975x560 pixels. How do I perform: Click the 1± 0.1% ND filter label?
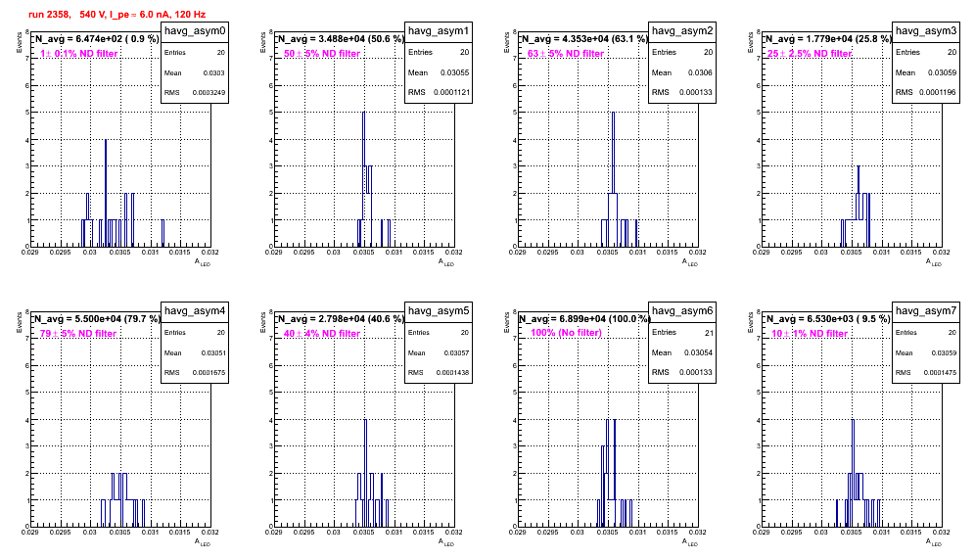tap(79, 54)
